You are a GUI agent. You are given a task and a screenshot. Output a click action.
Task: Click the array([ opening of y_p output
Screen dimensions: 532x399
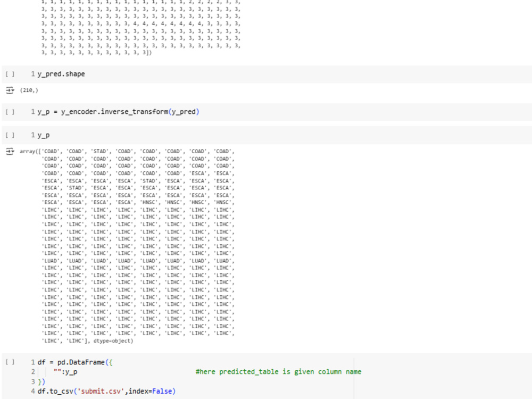30,151
